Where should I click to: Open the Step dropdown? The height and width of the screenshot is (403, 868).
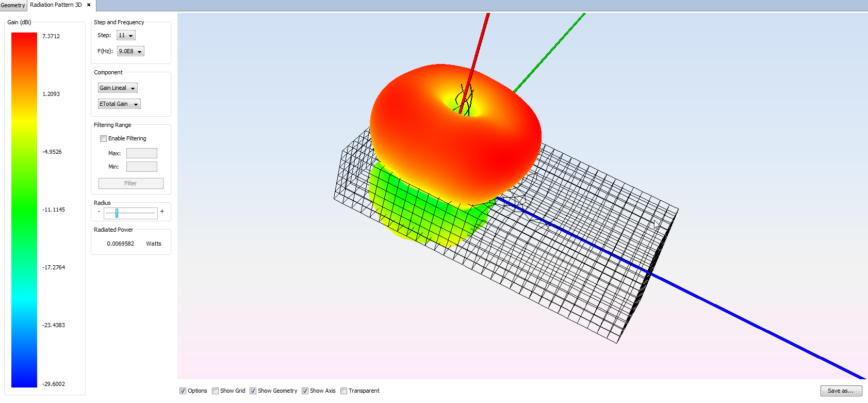pos(126,36)
